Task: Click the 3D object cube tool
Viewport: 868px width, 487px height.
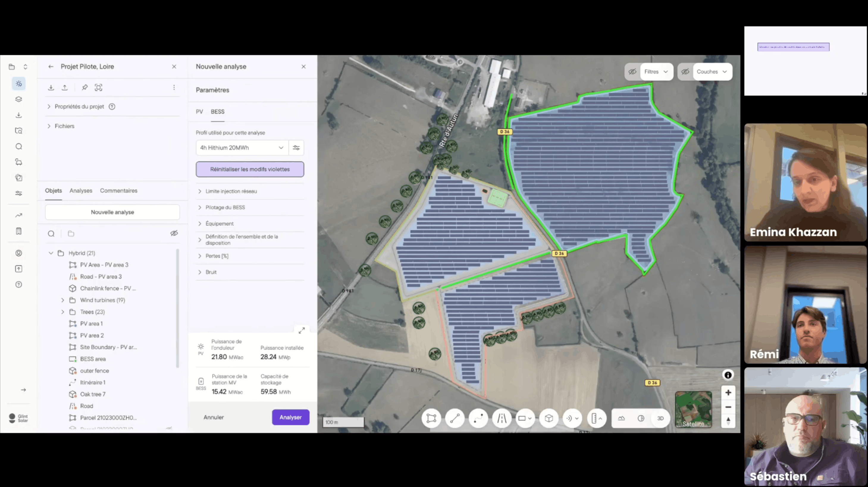Action: coord(549,418)
